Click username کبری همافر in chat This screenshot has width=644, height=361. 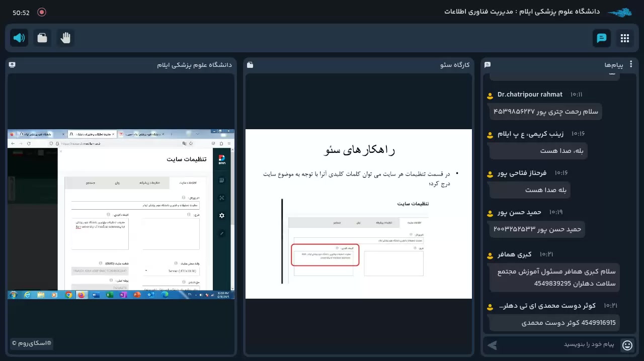(x=514, y=254)
